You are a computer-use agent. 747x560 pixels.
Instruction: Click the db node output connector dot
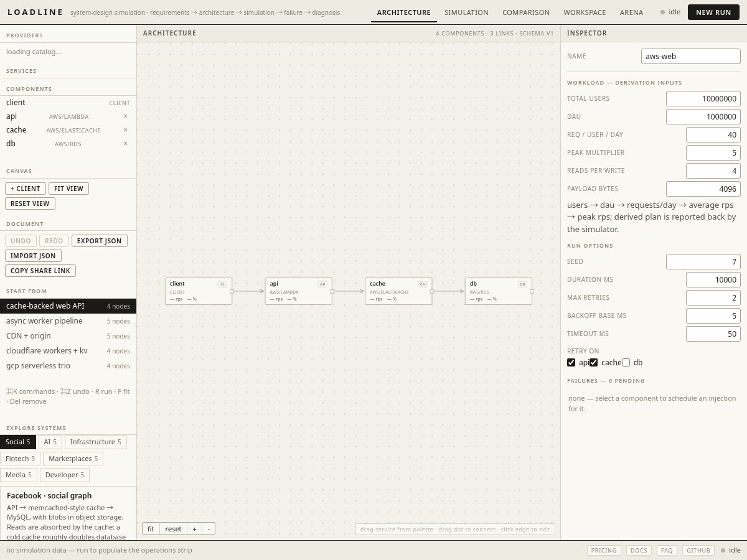[x=532, y=291]
